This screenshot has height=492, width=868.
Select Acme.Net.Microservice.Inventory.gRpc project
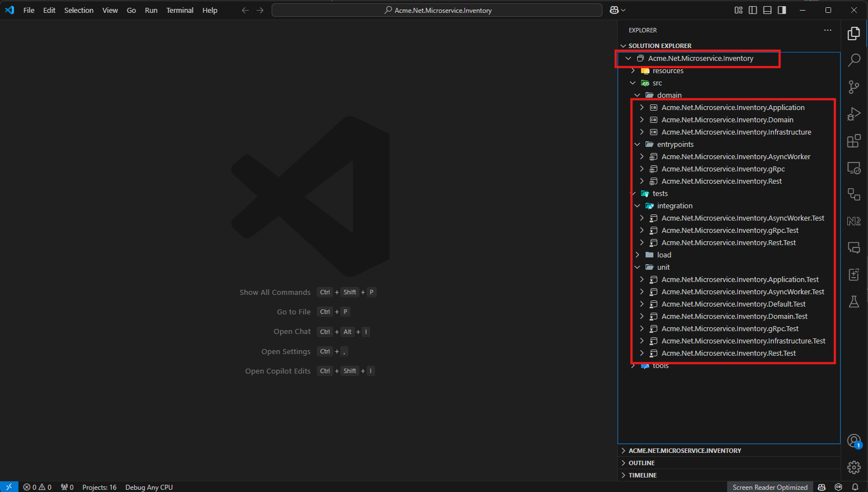729,169
